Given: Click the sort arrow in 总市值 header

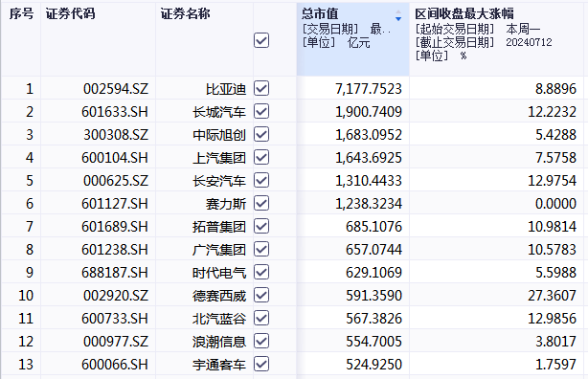Looking at the screenshot, I should pyautogui.click(x=398, y=15).
